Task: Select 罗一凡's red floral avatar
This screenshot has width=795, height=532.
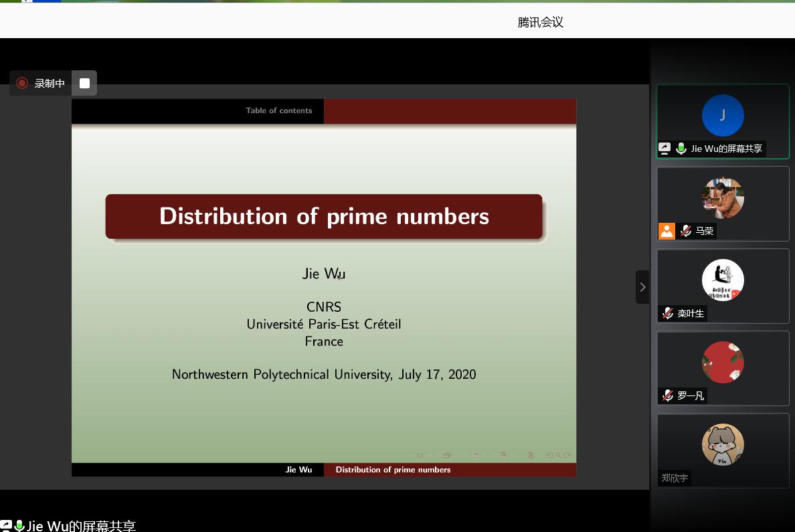Action: [723, 363]
